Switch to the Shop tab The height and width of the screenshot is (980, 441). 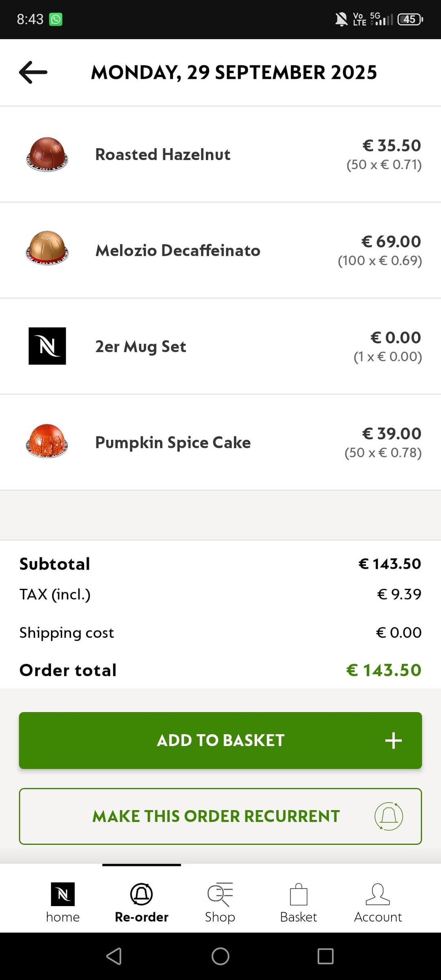tap(220, 902)
